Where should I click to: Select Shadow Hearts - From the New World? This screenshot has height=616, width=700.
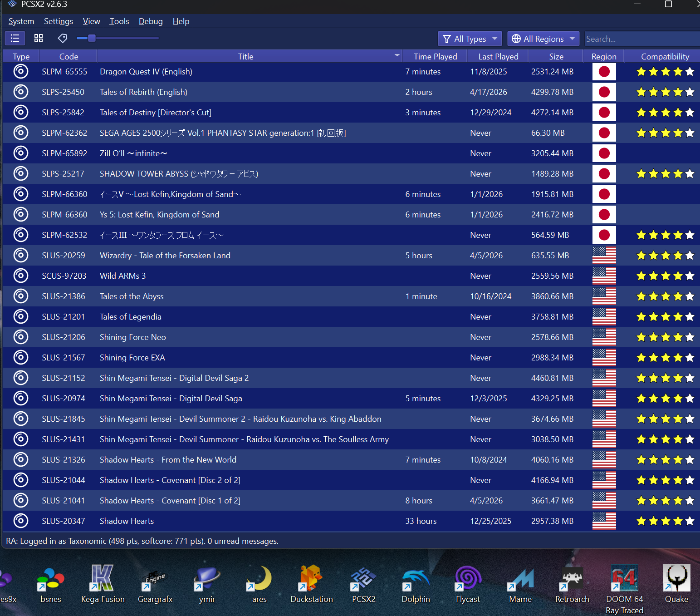tap(168, 460)
